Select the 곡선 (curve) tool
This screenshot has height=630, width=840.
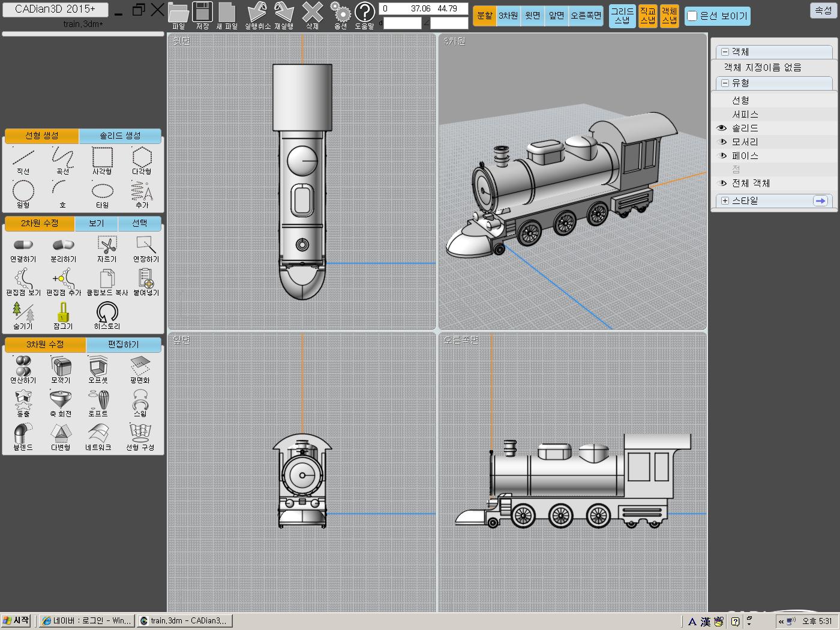(x=62, y=161)
